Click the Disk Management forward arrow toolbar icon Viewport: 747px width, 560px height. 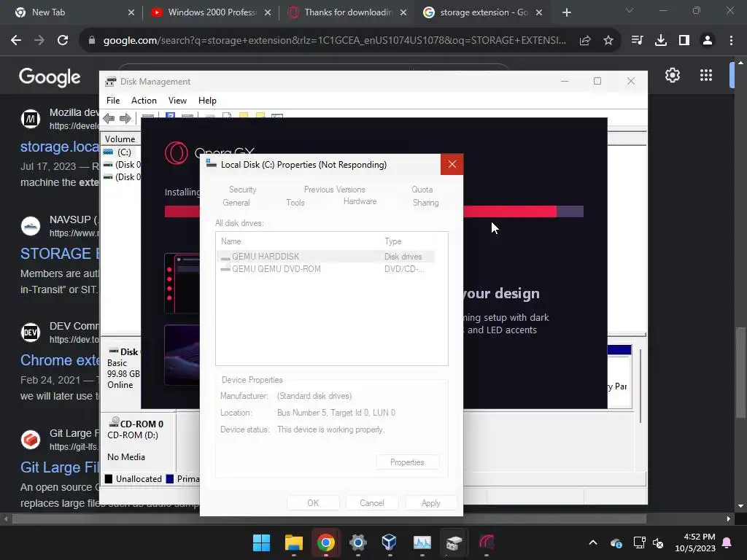pos(125,118)
